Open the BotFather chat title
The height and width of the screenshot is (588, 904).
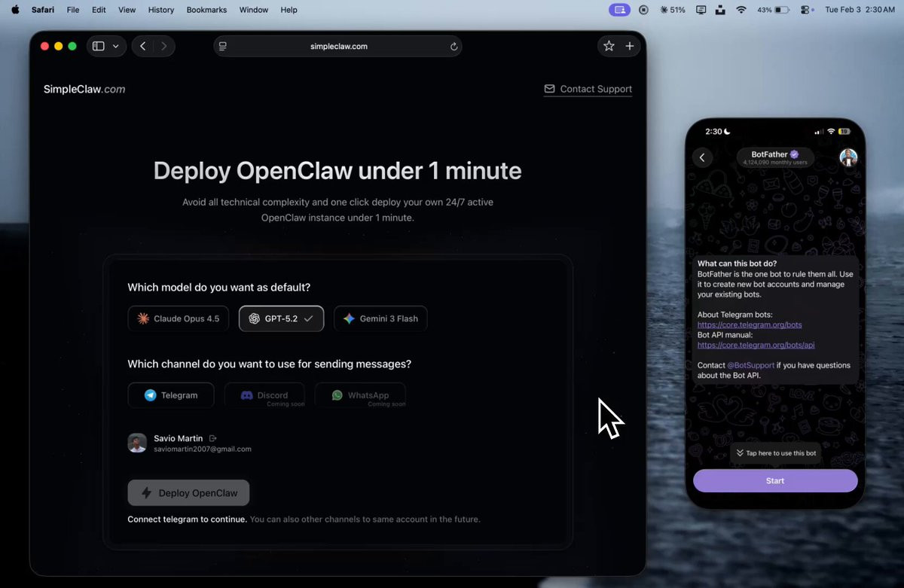coord(775,157)
